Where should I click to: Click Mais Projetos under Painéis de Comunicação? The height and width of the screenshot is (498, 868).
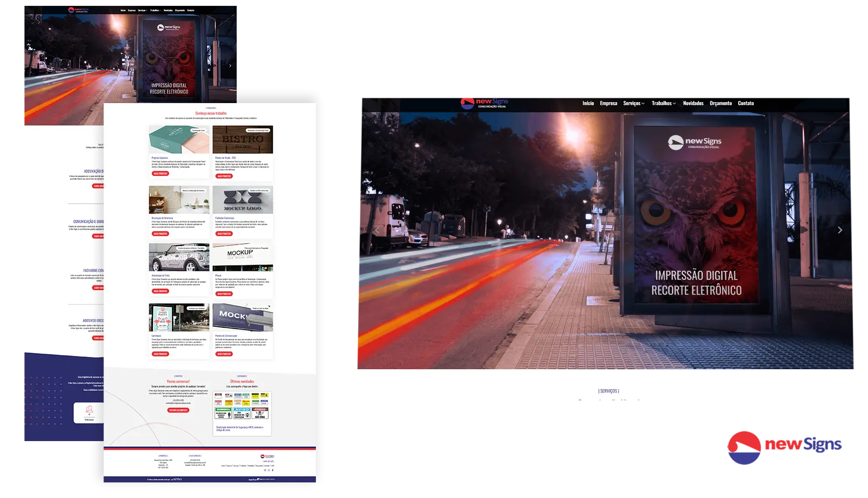(224, 354)
